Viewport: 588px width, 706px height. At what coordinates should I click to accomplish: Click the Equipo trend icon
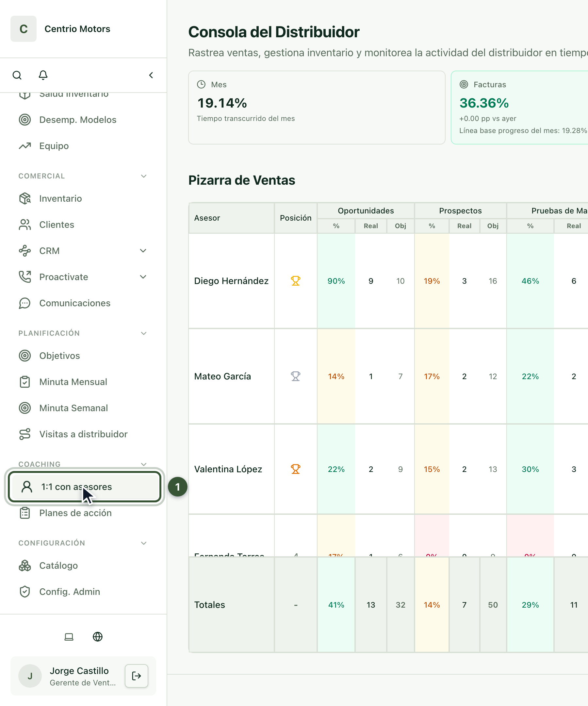(x=25, y=146)
